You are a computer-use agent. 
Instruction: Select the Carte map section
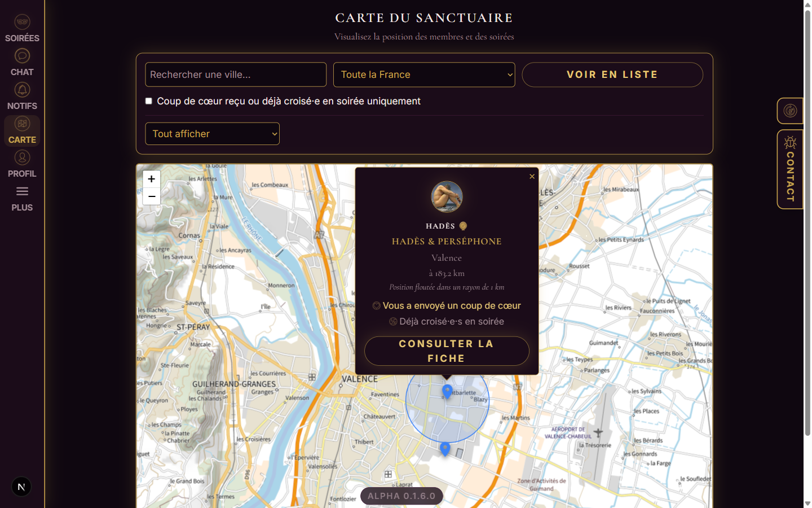(22, 130)
